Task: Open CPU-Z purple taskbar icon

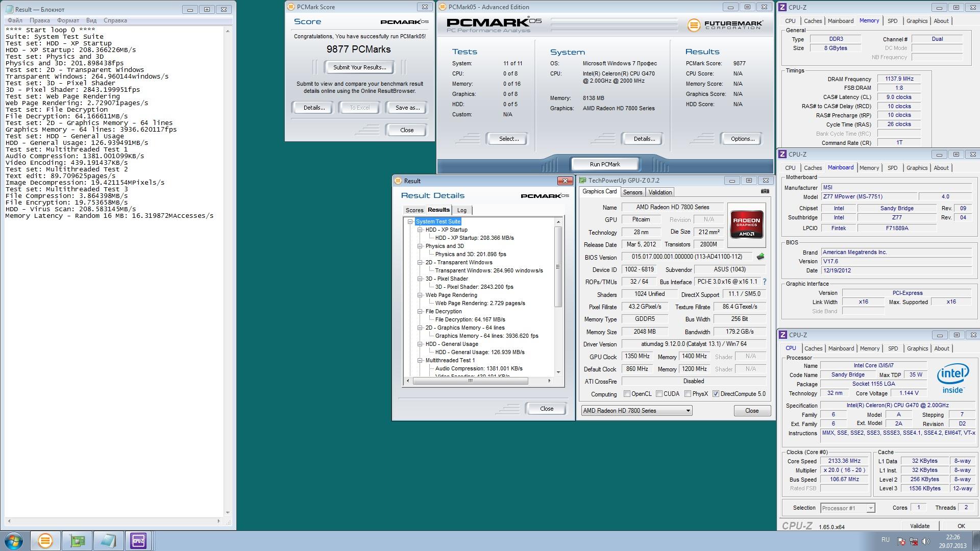Action: (x=138, y=541)
